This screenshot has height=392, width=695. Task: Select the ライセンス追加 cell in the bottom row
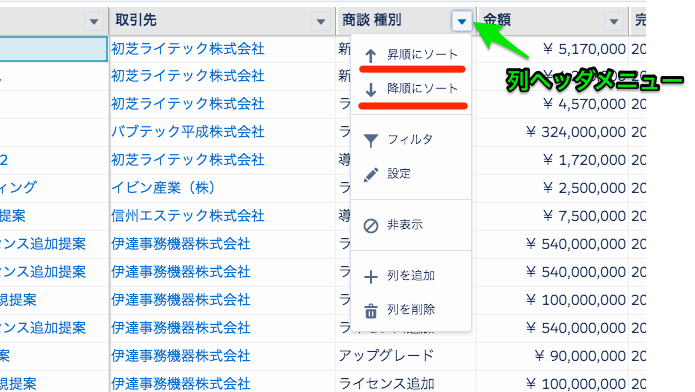(406, 382)
